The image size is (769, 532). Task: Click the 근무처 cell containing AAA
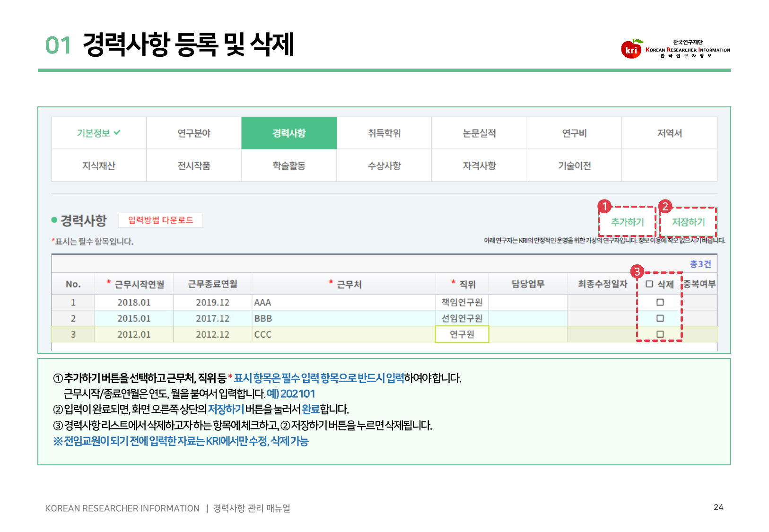pyautogui.click(x=343, y=302)
